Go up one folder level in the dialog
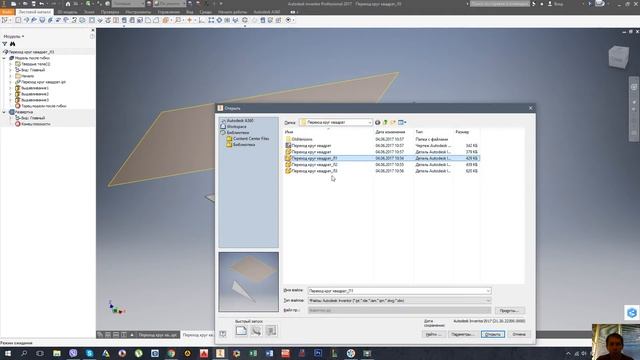The image size is (640, 360). click(385, 122)
